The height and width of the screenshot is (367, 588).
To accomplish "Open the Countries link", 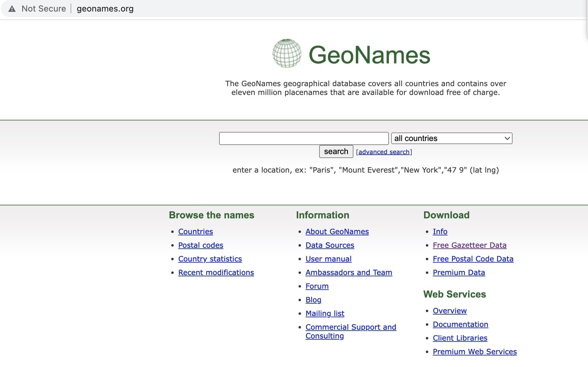I will tap(195, 231).
